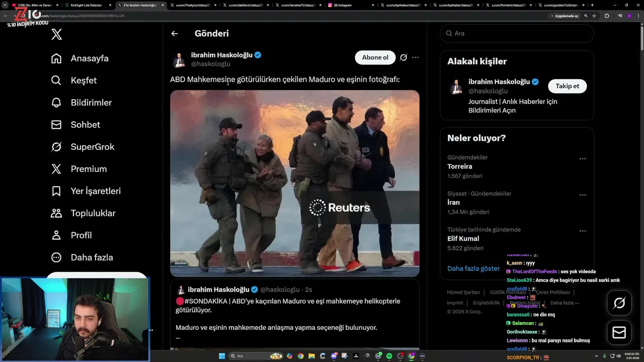
Task: Open Yer İşaretleri bookmarks
Action: (x=86, y=191)
